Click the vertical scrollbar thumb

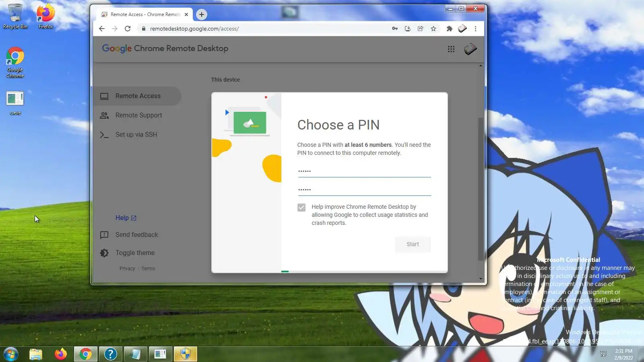[481, 189]
